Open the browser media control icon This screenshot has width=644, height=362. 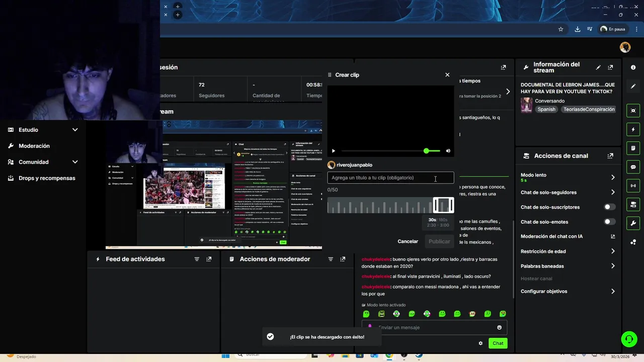(x=590, y=29)
